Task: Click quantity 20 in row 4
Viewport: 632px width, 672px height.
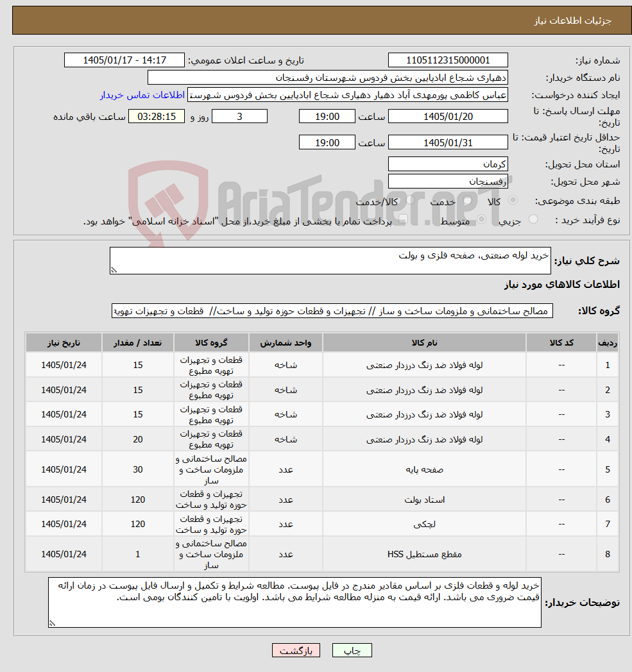Action: pyautogui.click(x=138, y=439)
